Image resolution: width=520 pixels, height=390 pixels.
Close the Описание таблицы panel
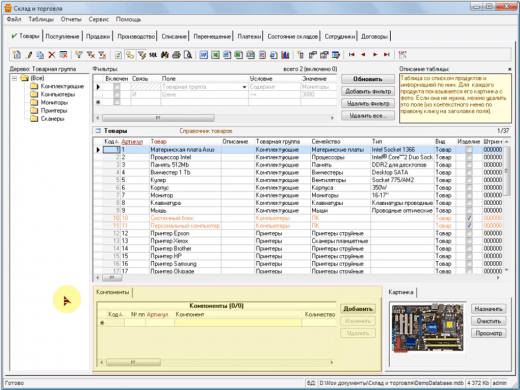[510, 69]
